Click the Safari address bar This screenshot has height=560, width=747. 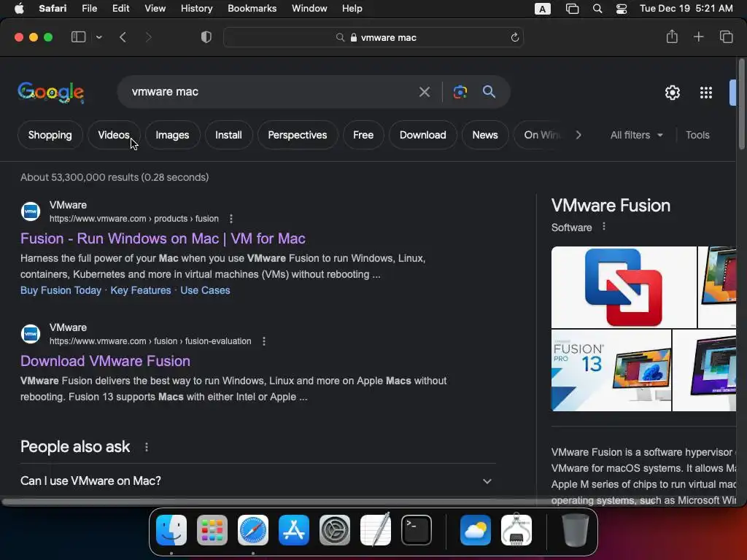click(373, 37)
